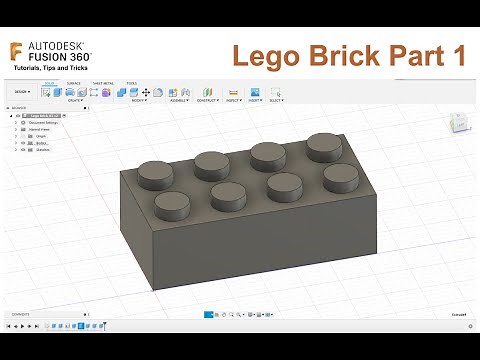The image size is (480, 360).
Task: Click the New Component icon
Action: pos(173,92)
